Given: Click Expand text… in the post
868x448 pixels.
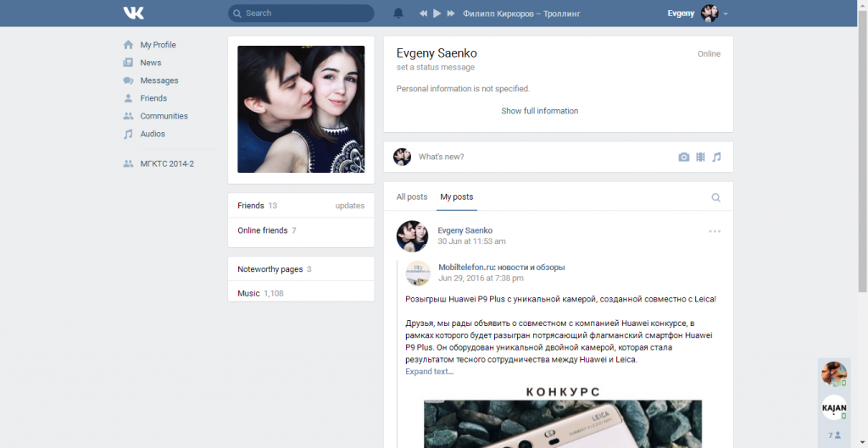Looking at the screenshot, I should pyautogui.click(x=430, y=372).
